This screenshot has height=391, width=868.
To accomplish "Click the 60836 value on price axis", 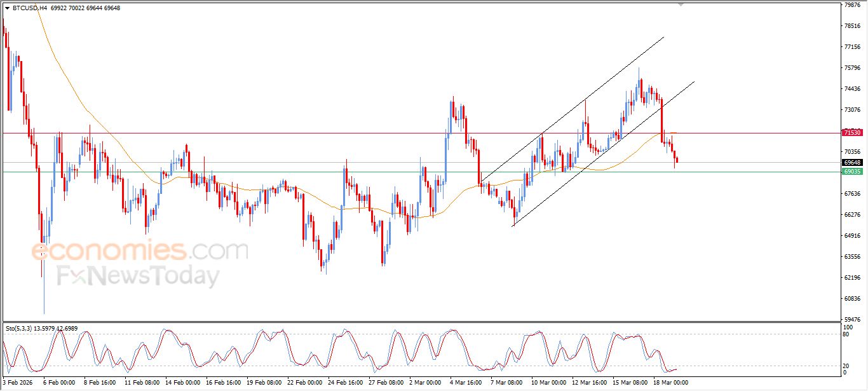I will pos(853,299).
